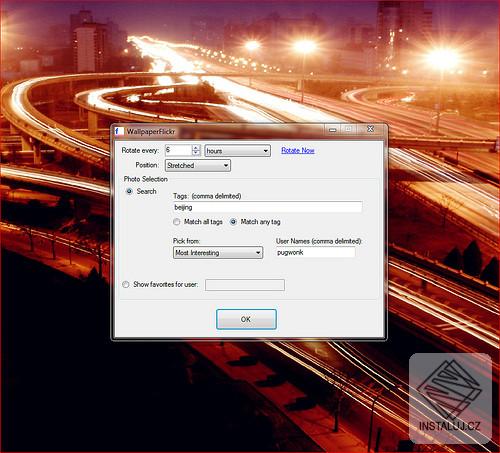Screen dimensions: 500x453
Task: Open the hours time unit dropdown
Action: (237, 151)
